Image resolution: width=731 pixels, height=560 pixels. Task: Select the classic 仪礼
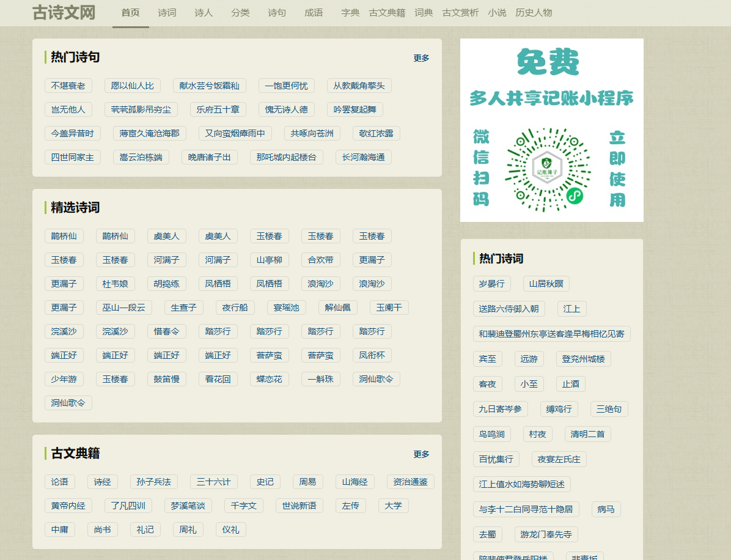click(x=231, y=529)
